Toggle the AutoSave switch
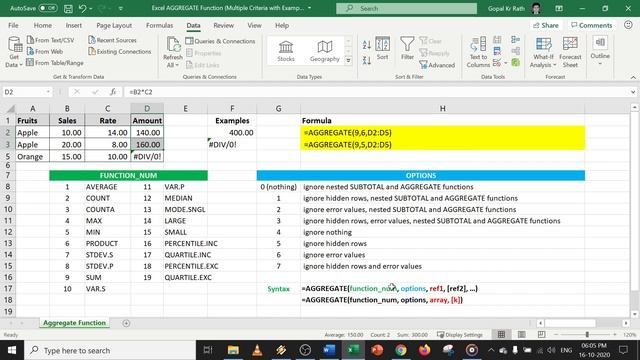Viewport: 640px width, 360px height. pos(47,8)
